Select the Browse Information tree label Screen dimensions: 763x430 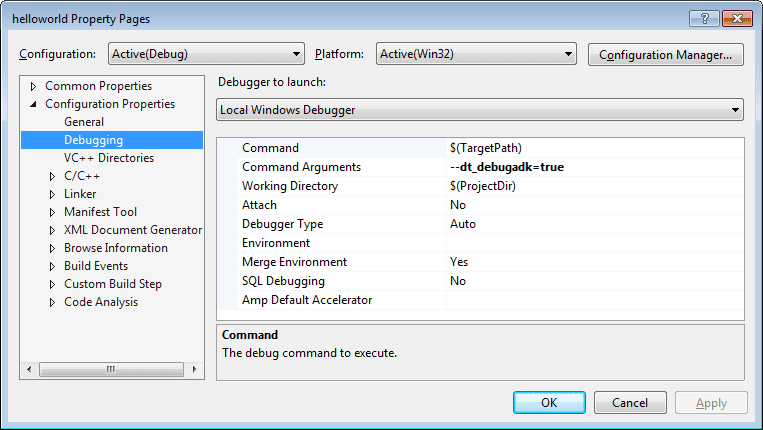pos(116,248)
